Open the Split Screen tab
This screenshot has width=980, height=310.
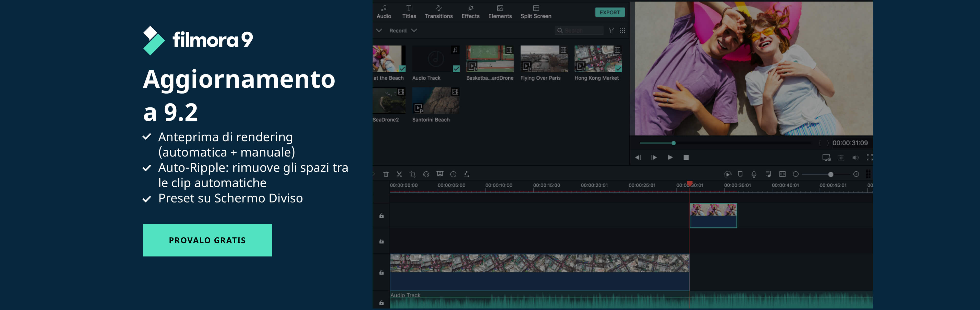pos(536,12)
